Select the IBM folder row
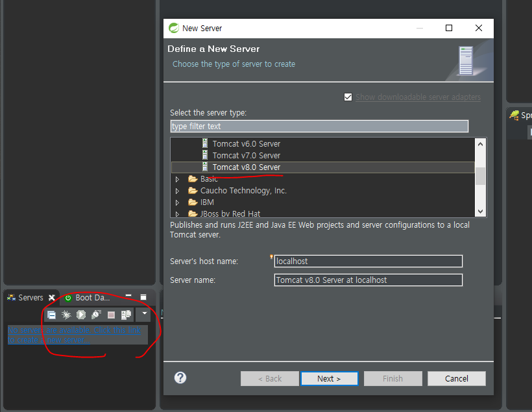Viewport: 532px width, 412px height. tap(207, 202)
